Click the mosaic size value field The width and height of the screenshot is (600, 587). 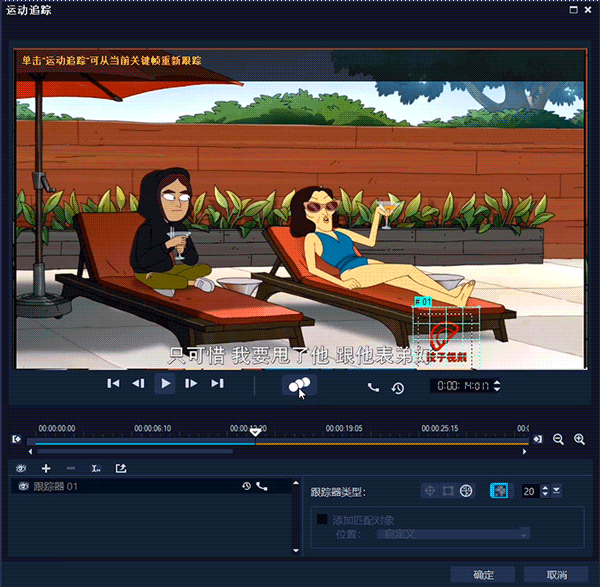coord(531,491)
